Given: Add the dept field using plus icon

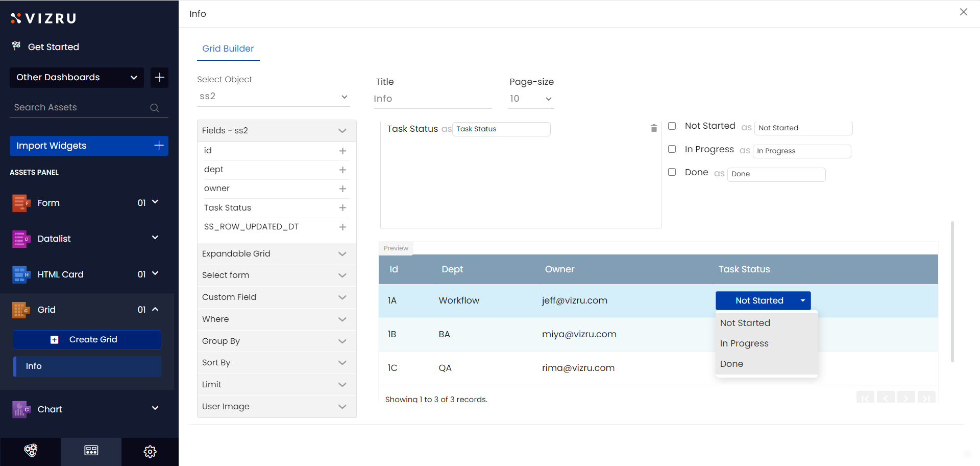Looking at the screenshot, I should pyautogui.click(x=342, y=170).
